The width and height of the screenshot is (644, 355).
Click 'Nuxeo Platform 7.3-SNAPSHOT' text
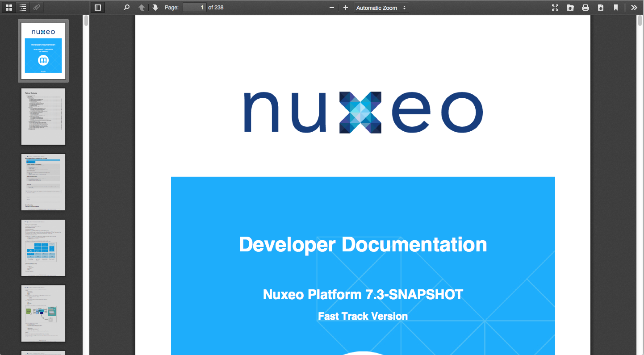pos(363,295)
